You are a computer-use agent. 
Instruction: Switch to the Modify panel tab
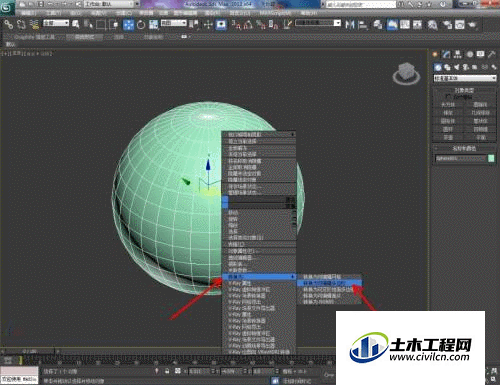(446, 54)
